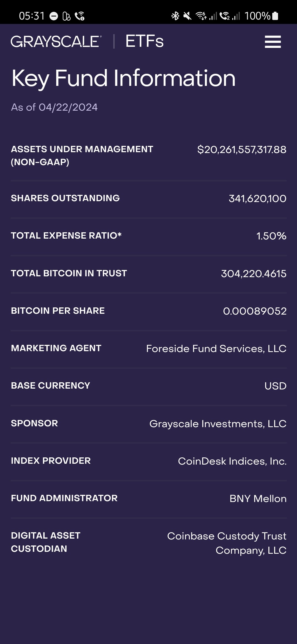Tap the Shares Outstanding row label
297x644 pixels.
point(65,198)
